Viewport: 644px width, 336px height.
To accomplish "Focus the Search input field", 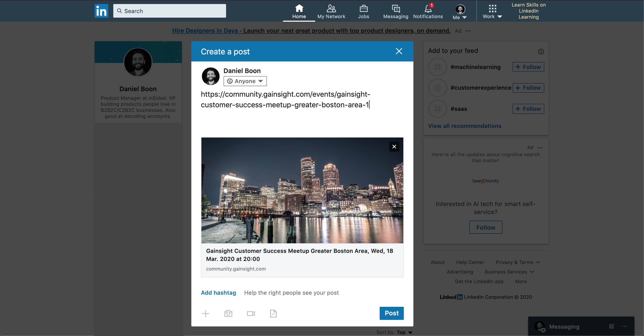I will click(x=169, y=11).
